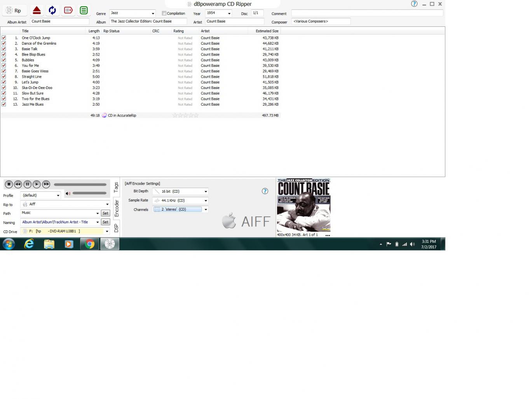This screenshot has height=399, width=532.
Task: Enable the Compilation checkbox
Action: [164, 13]
